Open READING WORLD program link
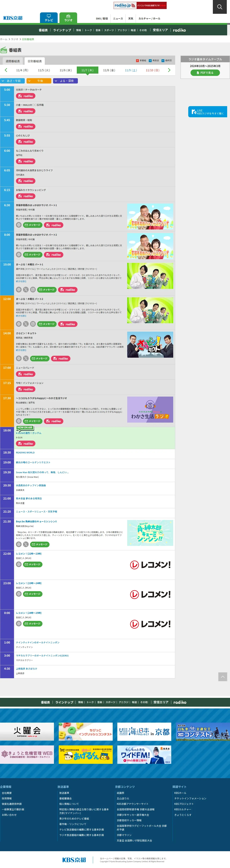This screenshot has height=868, width=230. tap(25, 452)
